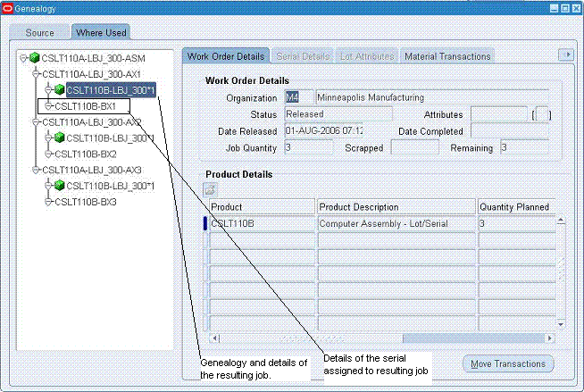
Task: Click the green cube icon under CSLT110A-LBJ_300-AX2
Action: click(x=59, y=138)
